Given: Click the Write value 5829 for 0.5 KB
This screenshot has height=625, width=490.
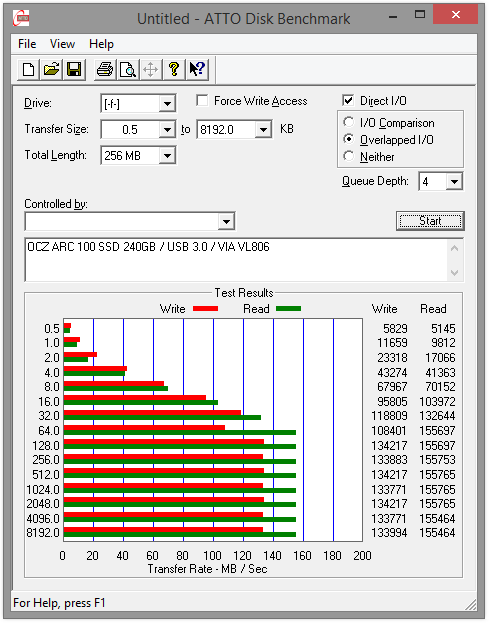Looking at the screenshot, I should coord(395,328).
